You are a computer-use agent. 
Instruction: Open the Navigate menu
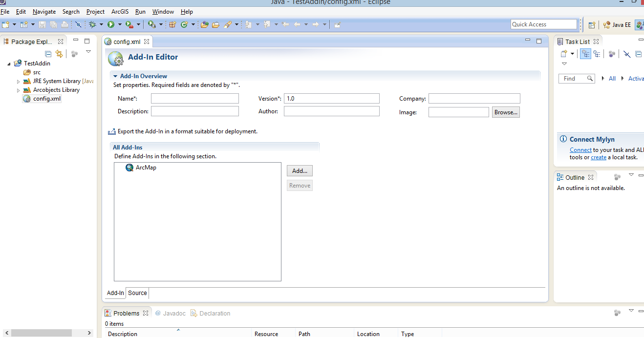click(x=44, y=11)
